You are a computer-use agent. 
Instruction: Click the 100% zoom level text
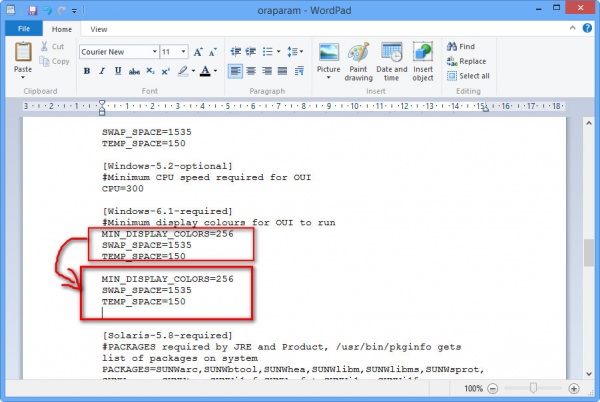point(473,389)
